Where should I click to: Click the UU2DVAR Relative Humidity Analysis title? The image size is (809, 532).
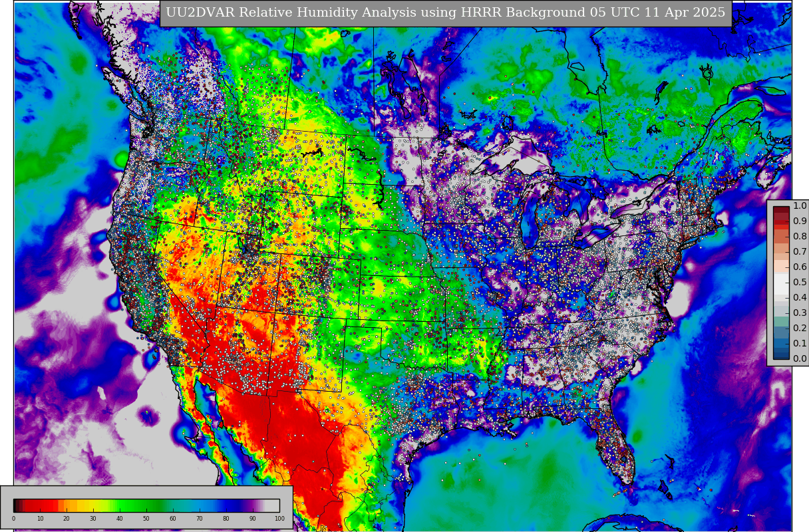[445, 13]
